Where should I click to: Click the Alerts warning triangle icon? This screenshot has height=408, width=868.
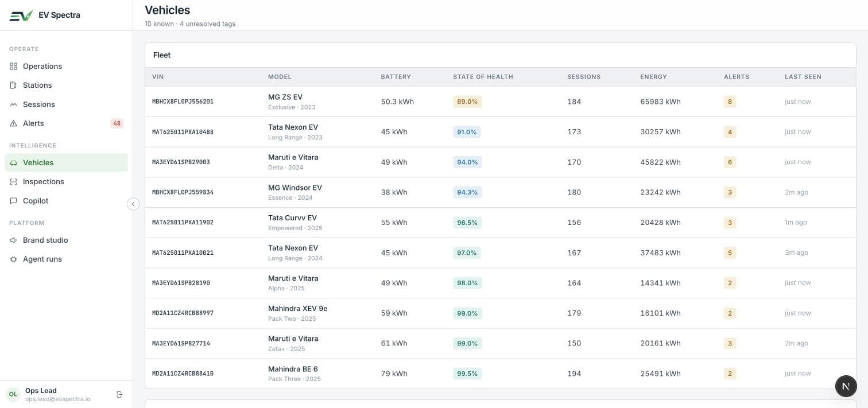tap(14, 123)
